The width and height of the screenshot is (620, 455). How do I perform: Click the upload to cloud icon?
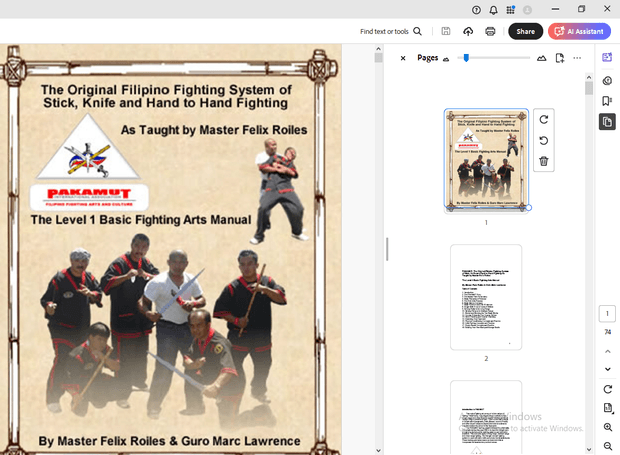tap(468, 31)
